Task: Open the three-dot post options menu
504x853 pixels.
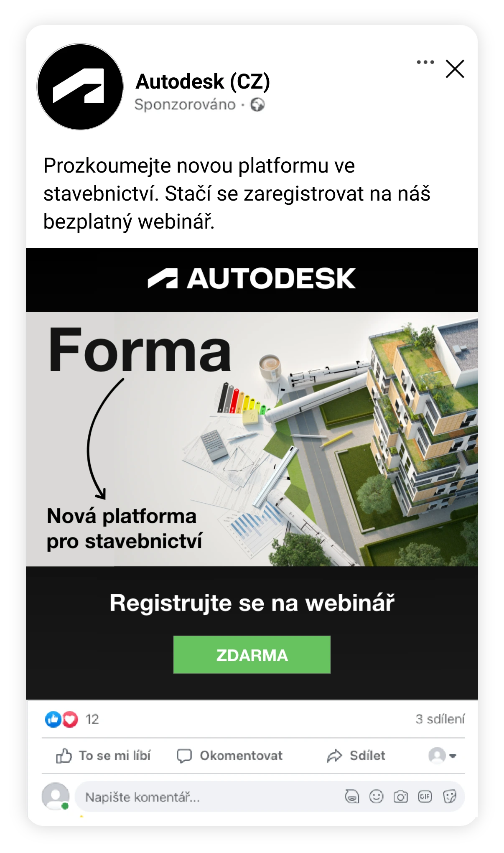Action: [425, 62]
